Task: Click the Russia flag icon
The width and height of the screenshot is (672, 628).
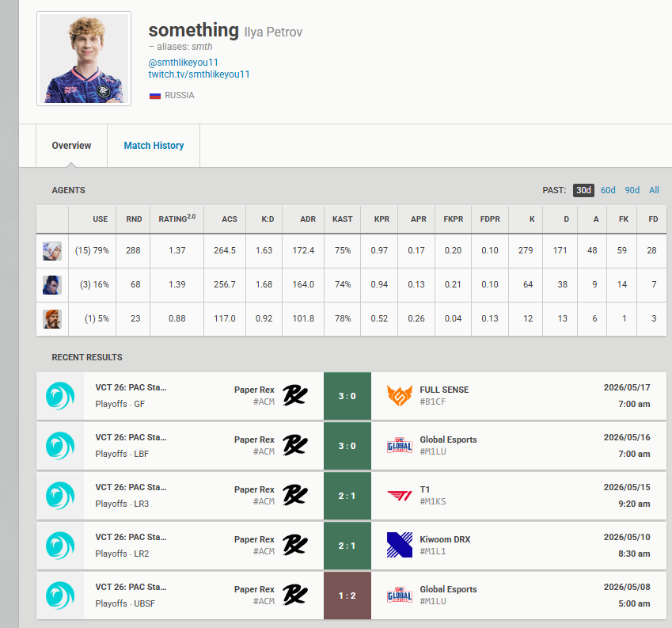Action: pos(154,96)
